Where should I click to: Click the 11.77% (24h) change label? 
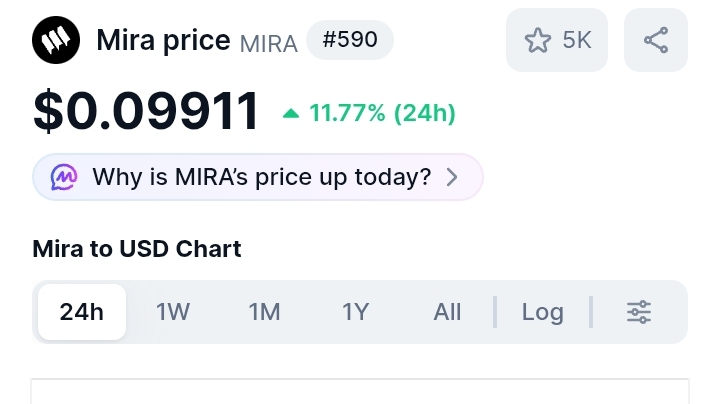click(x=382, y=114)
